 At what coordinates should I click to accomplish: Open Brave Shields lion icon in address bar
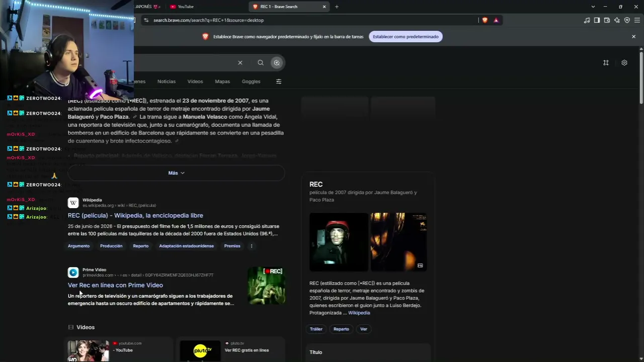tap(485, 20)
